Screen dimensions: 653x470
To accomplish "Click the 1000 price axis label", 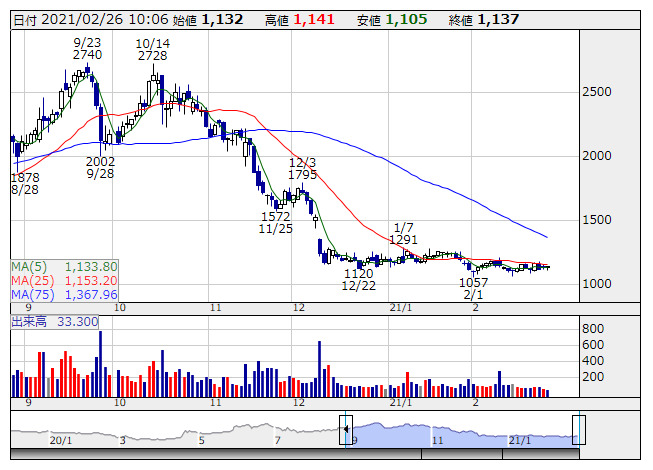I will tap(597, 284).
